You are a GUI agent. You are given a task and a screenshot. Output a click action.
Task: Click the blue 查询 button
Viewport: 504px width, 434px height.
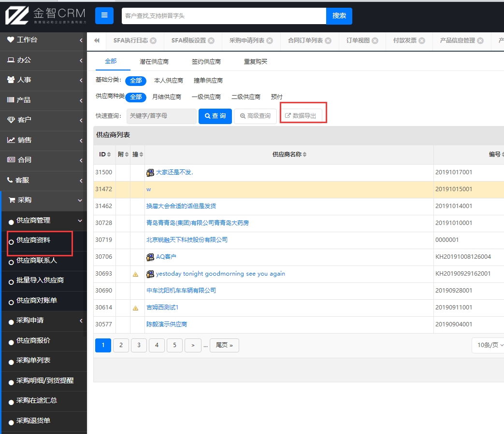click(x=215, y=116)
